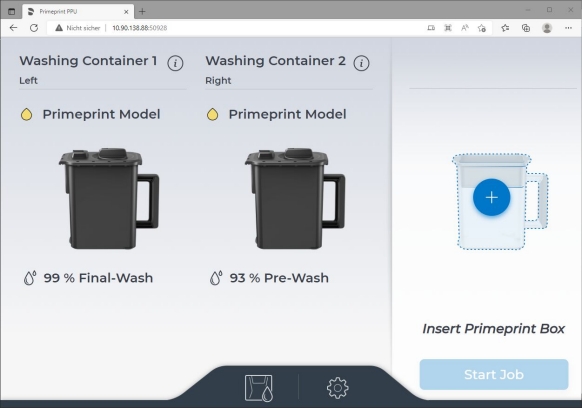Viewport: 582px width, 408px height.
Task: Open info for Washing Container 2
Action: pos(361,63)
